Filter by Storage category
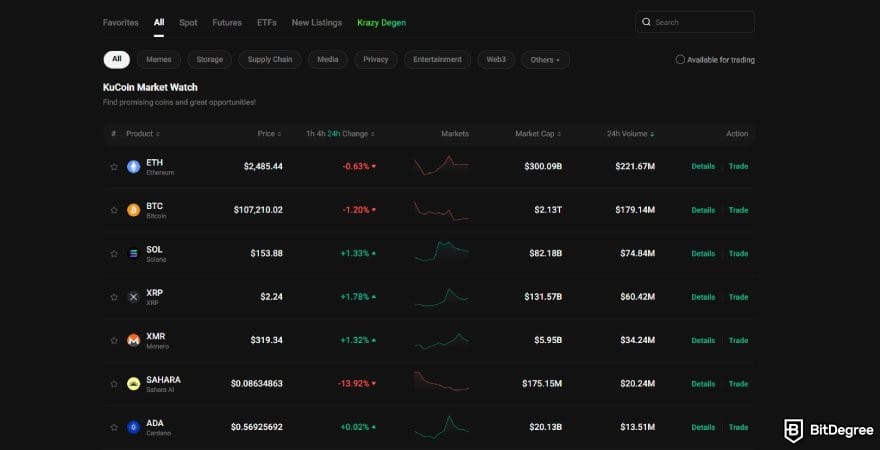 (x=209, y=59)
